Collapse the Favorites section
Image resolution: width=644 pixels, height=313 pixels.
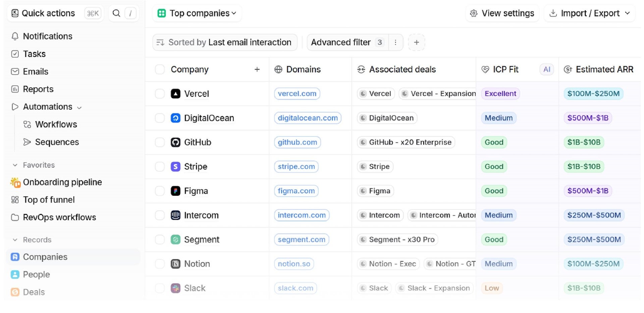15,165
